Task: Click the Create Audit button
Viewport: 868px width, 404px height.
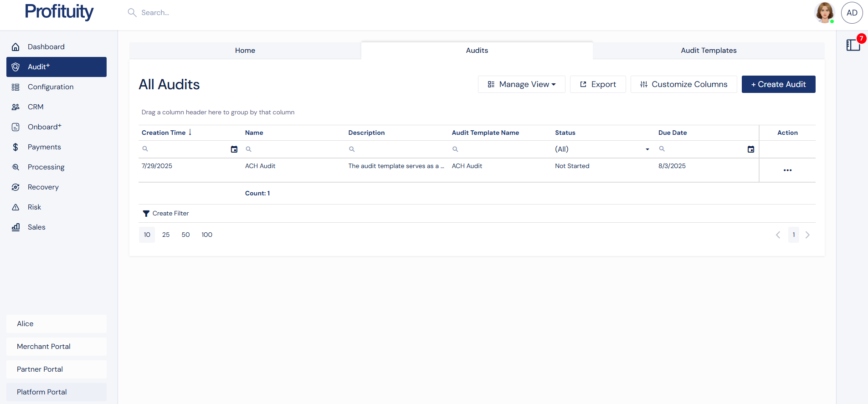Action: pyautogui.click(x=778, y=84)
